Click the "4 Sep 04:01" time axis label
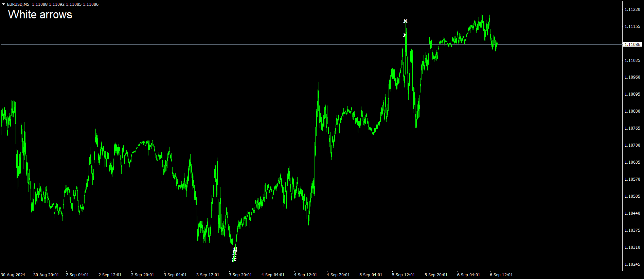 coord(273,275)
